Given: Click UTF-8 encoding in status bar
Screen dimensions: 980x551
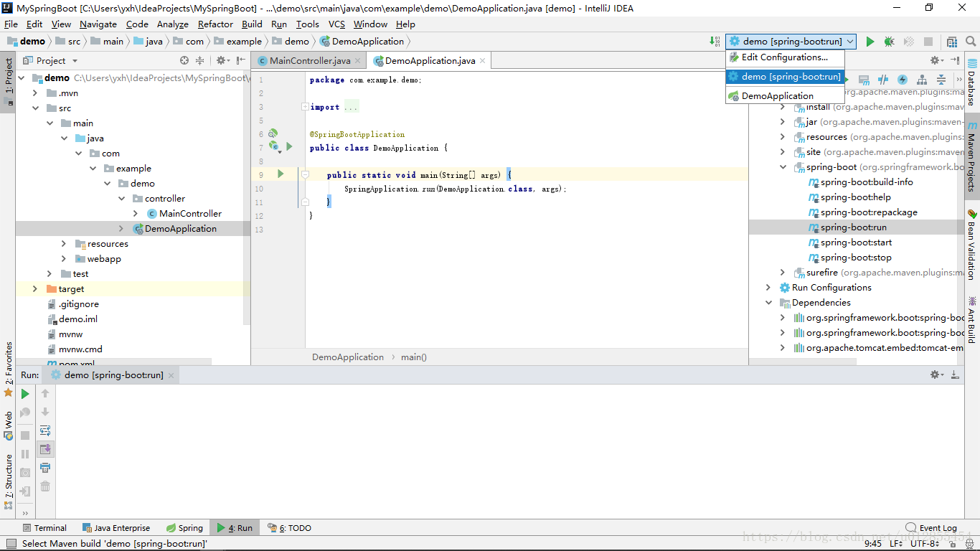Looking at the screenshot, I should tap(925, 544).
